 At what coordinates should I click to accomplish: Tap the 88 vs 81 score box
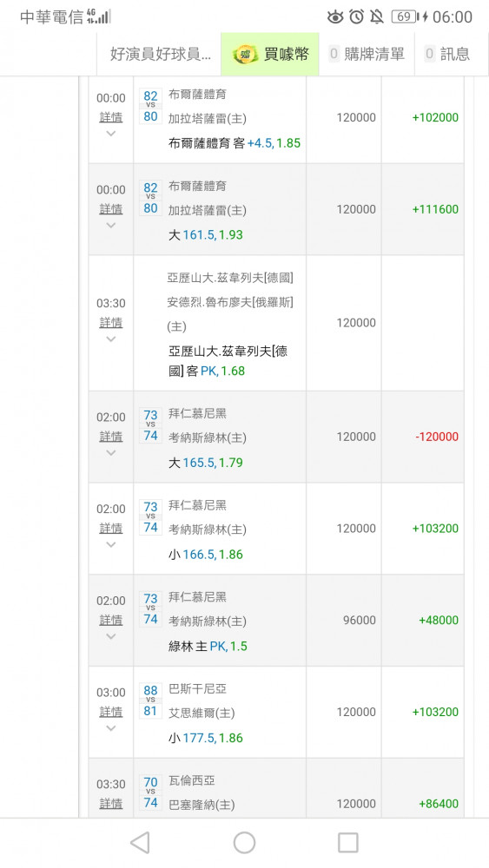150,700
